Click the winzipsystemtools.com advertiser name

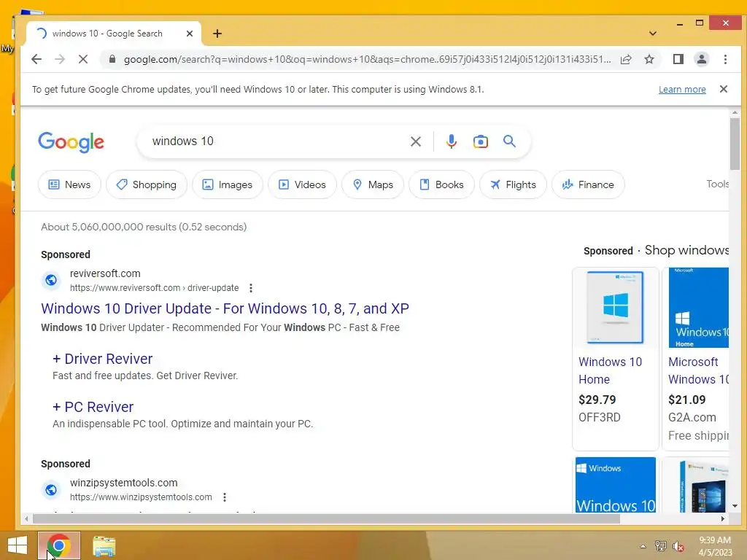tap(124, 483)
